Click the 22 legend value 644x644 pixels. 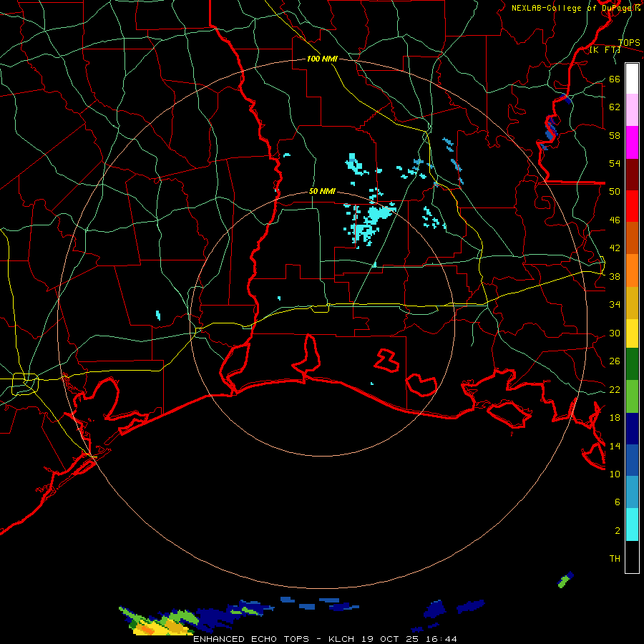615,389
